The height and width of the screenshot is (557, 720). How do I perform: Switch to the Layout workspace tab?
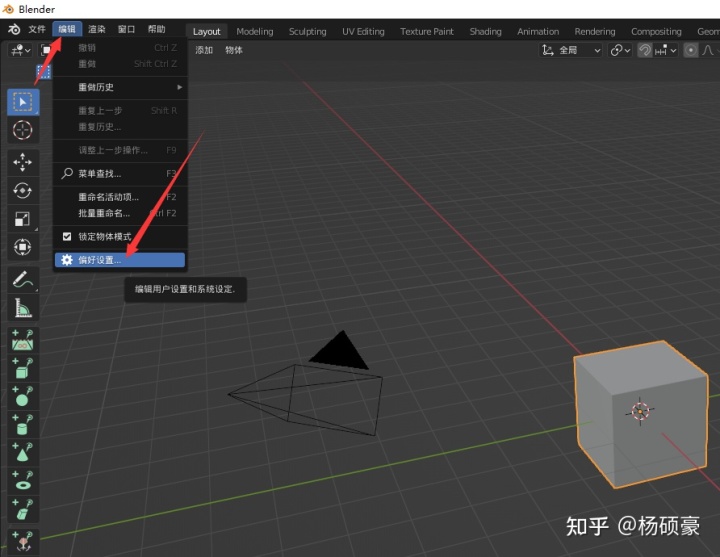point(207,31)
